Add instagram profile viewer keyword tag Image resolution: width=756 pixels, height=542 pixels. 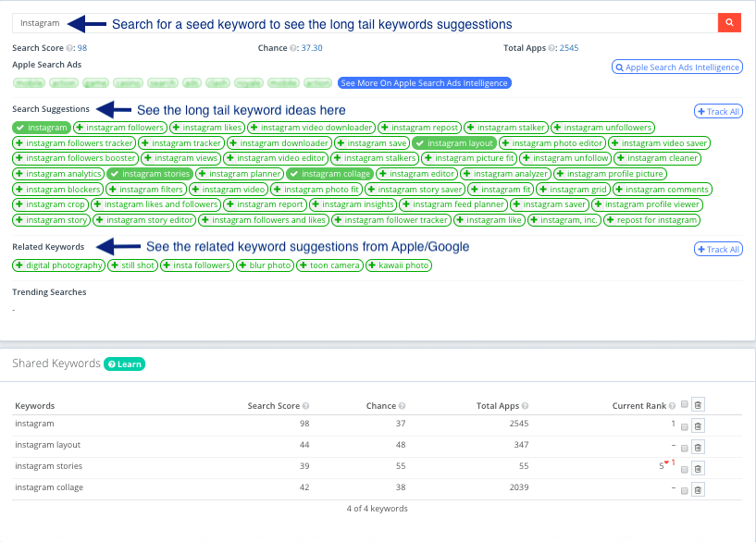pos(647,204)
